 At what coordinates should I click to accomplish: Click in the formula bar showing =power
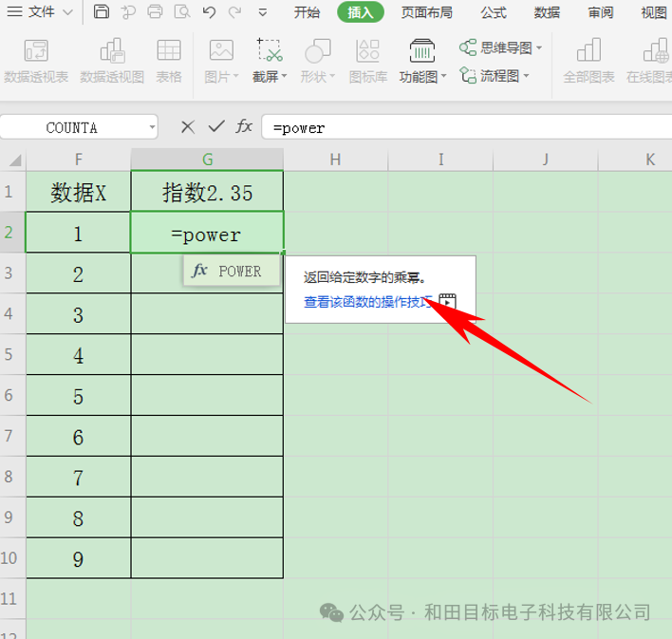click(466, 127)
